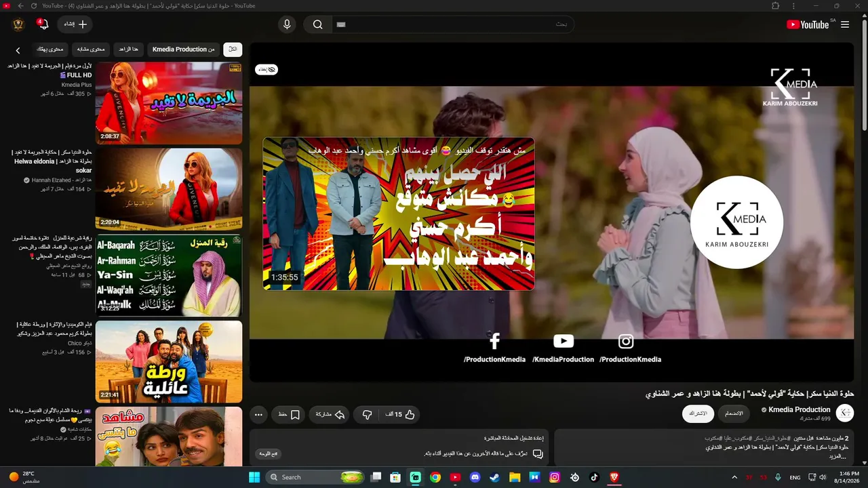868x488 pixels.
Task: Click the round Kmedia channel end-screen logo
Action: click(736, 222)
